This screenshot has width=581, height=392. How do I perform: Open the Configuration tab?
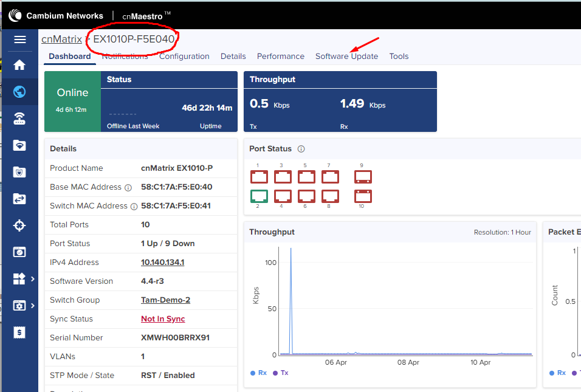(184, 57)
